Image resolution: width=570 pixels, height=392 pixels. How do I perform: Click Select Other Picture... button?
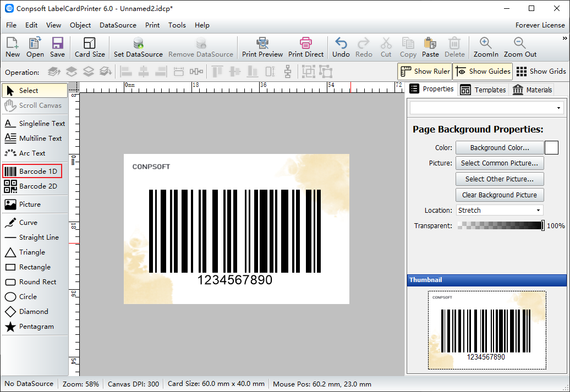500,179
